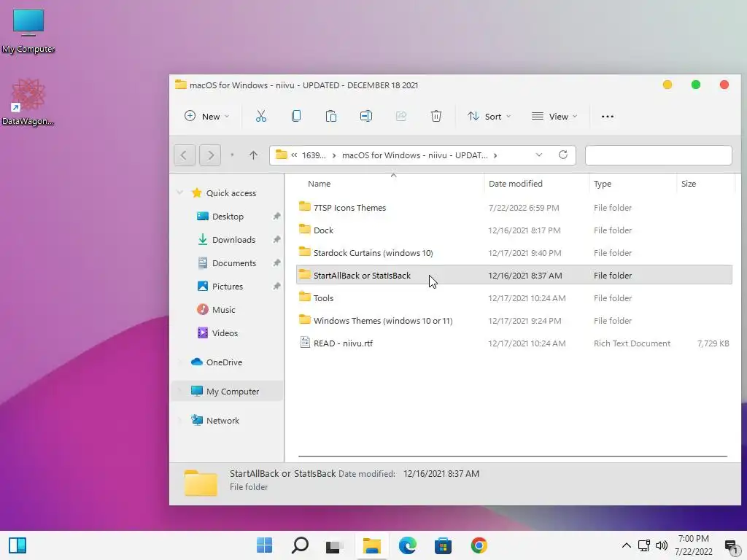Open Quick access in the sidebar

tap(231, 192)
